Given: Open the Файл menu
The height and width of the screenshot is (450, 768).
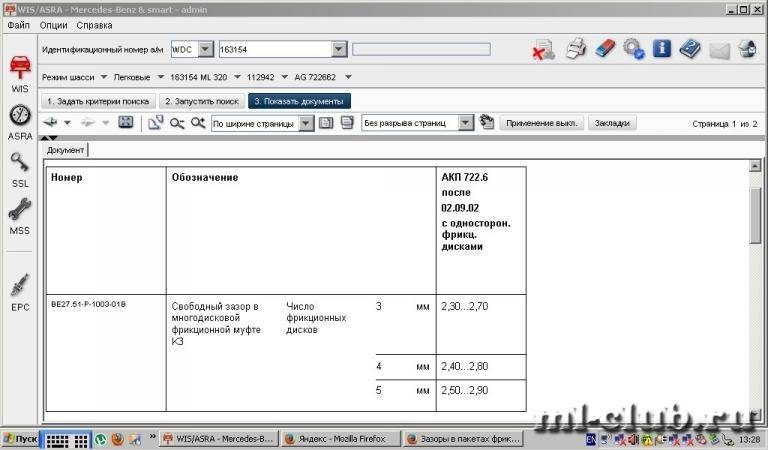Looking at the screenshot, I should (x=19, y=25).
